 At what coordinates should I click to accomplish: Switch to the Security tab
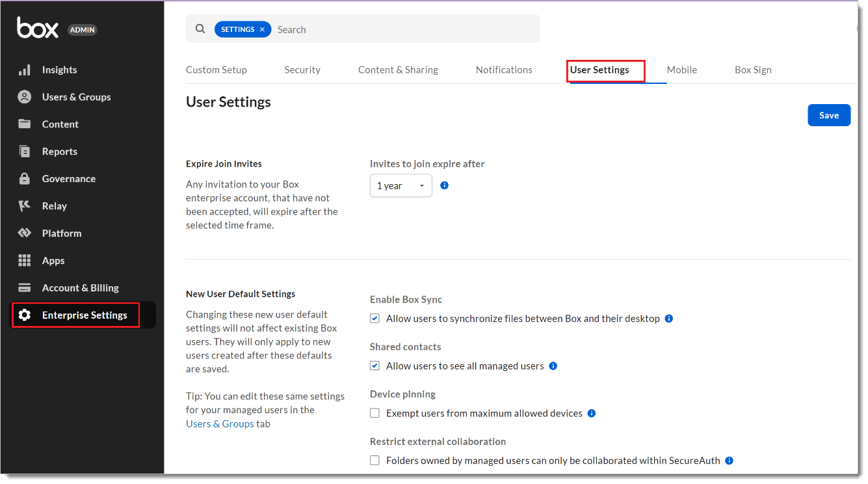pos(302,70)
